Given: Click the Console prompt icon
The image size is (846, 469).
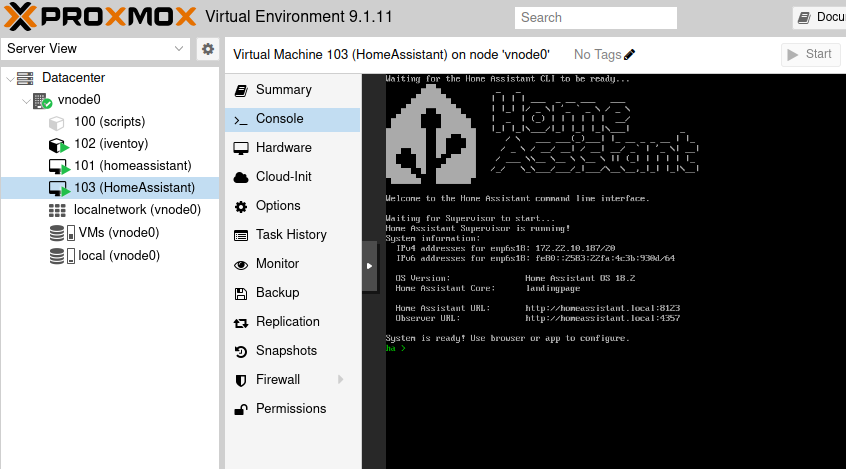Looking at the screenshot, I should click(241, 120).
